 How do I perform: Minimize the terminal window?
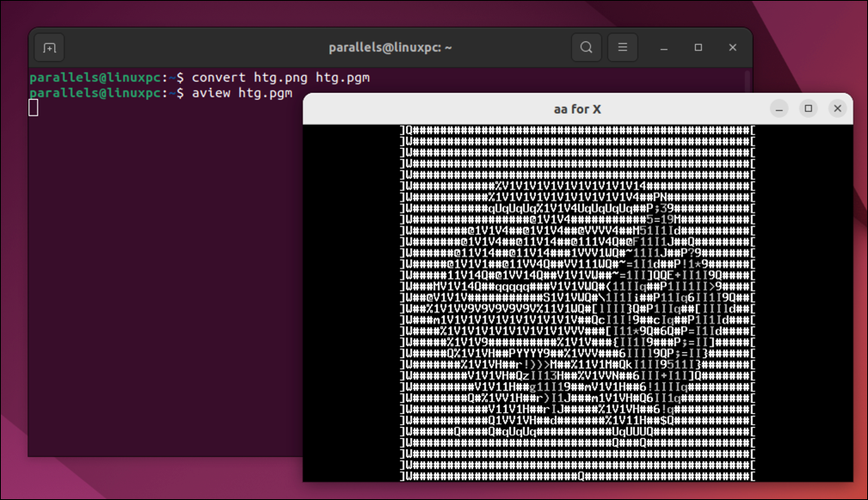click(664, 48)
